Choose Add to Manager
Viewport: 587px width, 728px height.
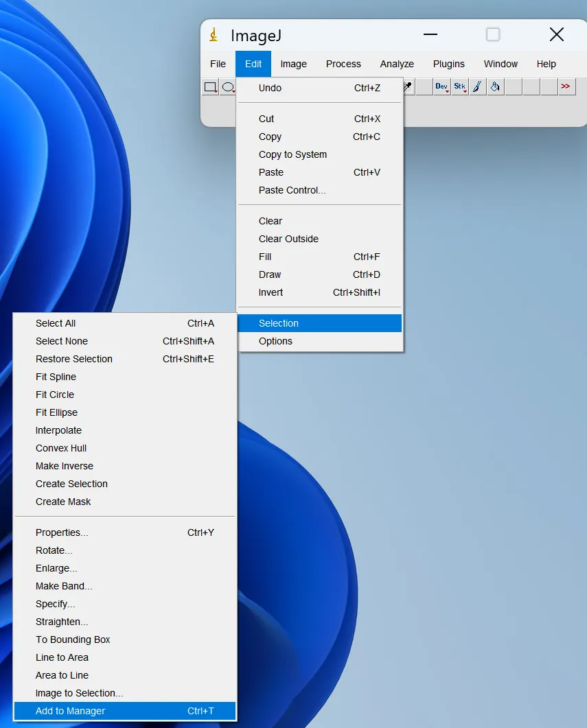point(125,711)
